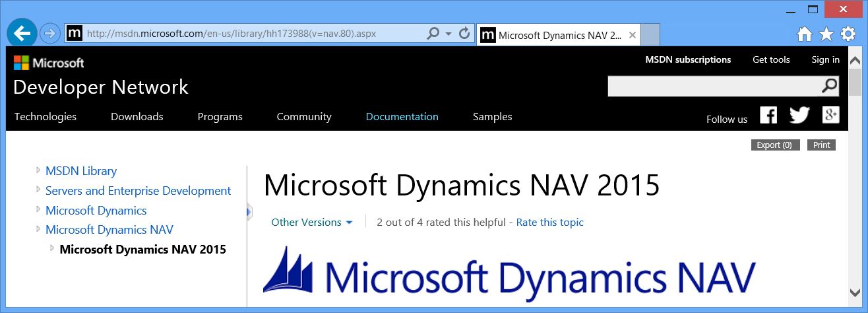Viewport: 868px width, 313px height.
Task: Click Sign in
Action: [826, 59]
